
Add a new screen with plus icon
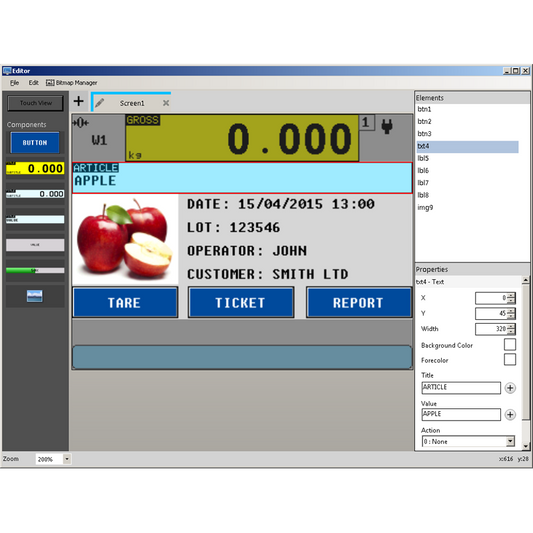tap(79, 101)
